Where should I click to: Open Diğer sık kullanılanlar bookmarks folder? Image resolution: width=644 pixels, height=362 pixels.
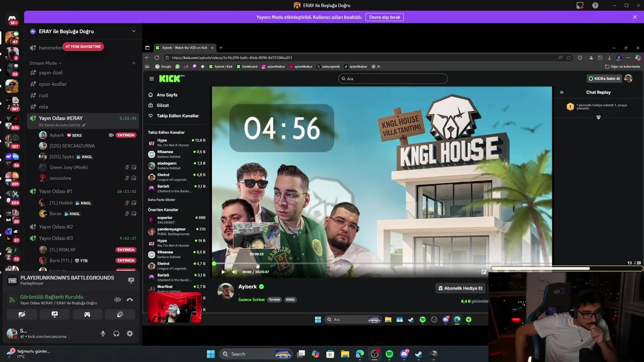pos(623,66)
